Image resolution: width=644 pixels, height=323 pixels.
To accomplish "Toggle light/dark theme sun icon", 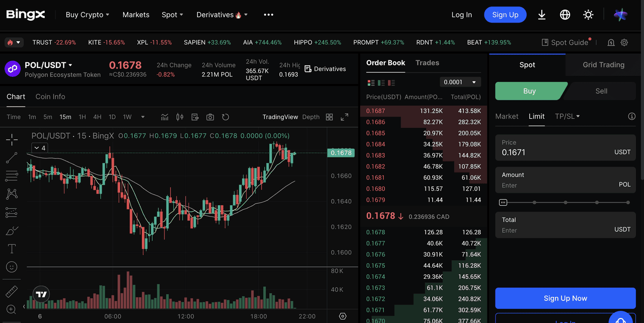I will pos(588,15).
